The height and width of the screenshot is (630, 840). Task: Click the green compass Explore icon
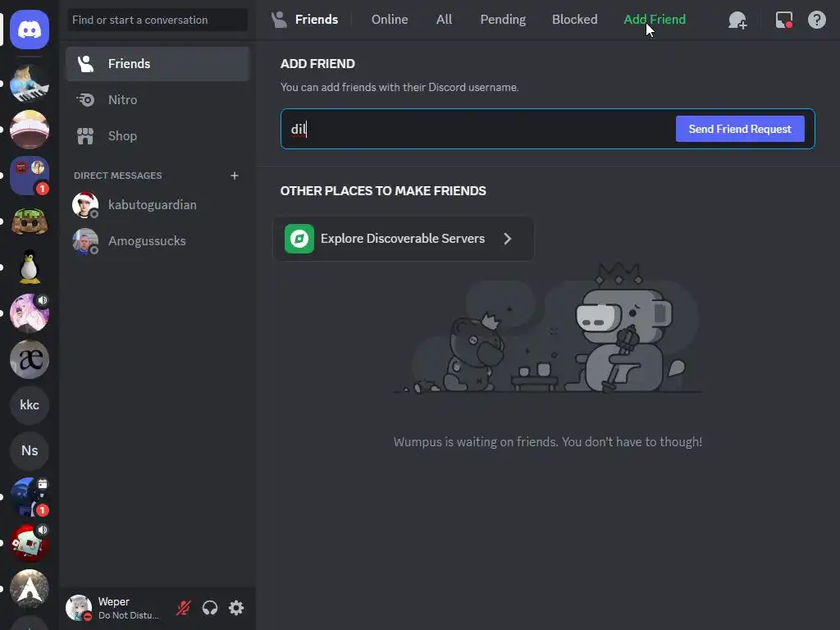(299, 239)
